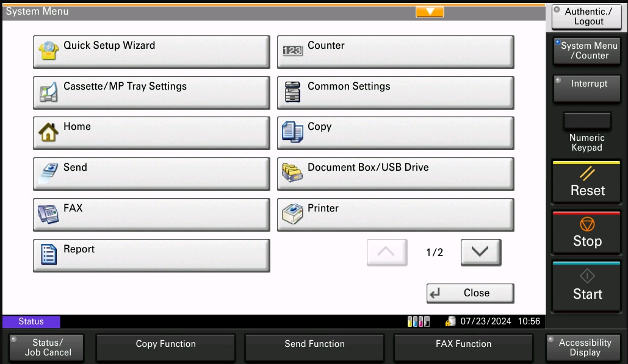Open Cassette/MP Tray Settings
Image resolution: width=628 pixels, height=364 pixels.
point(151,93)
